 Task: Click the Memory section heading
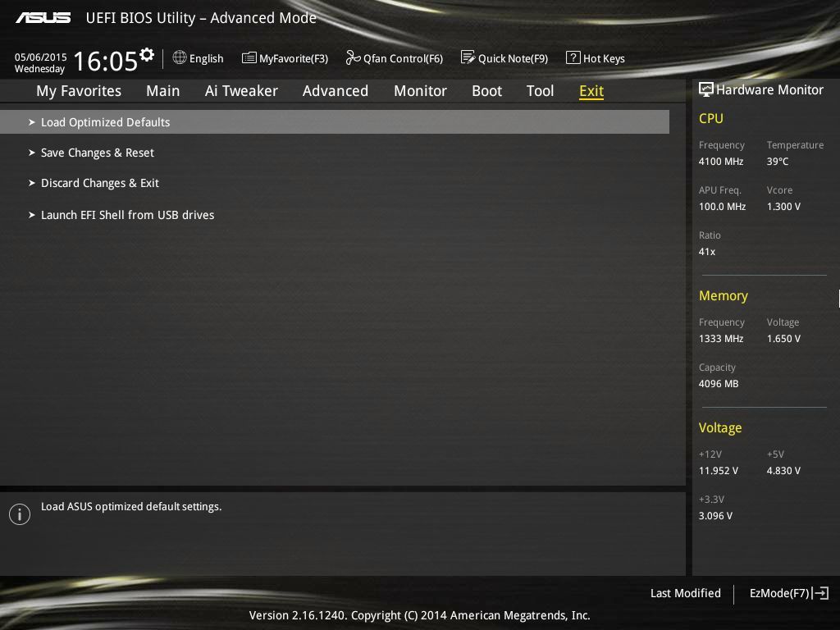click(724, 295)
